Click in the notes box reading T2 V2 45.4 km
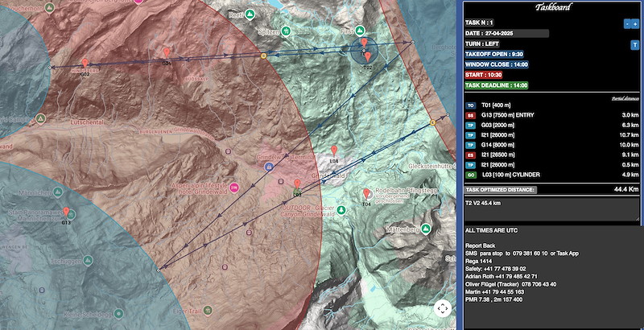Viewport: 644px width, 330px height. click(551, 209)
